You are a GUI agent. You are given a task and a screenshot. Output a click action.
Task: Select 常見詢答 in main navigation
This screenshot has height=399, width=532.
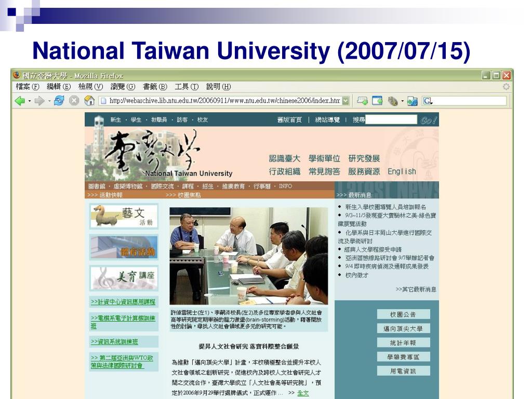(x=324, y=171)
